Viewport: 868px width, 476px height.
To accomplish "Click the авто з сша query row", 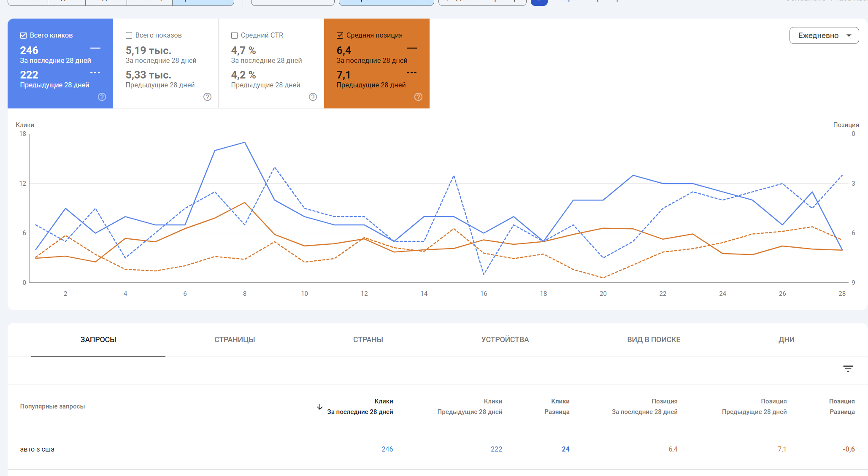I will click(37, 449).
